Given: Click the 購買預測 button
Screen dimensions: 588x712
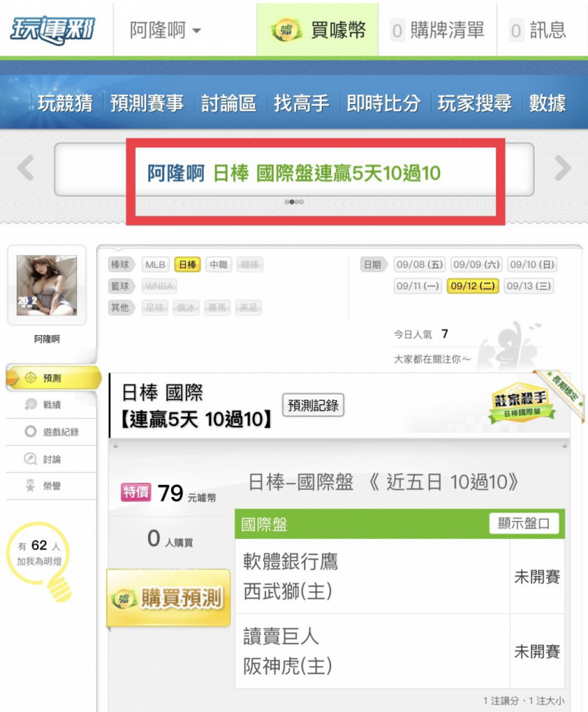Looking at the screenshot, I should click(169, 598).
